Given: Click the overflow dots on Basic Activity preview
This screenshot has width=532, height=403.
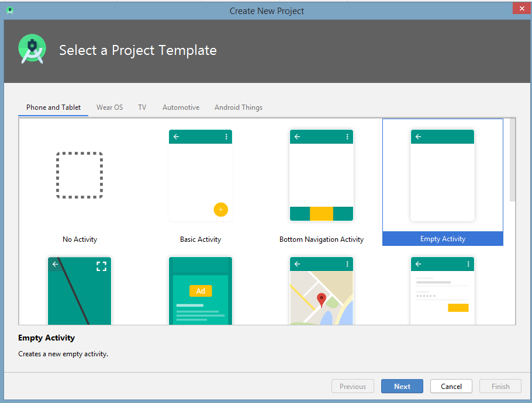Looking at the screenshot, I should pyautogui.click(x=227, y=136).
